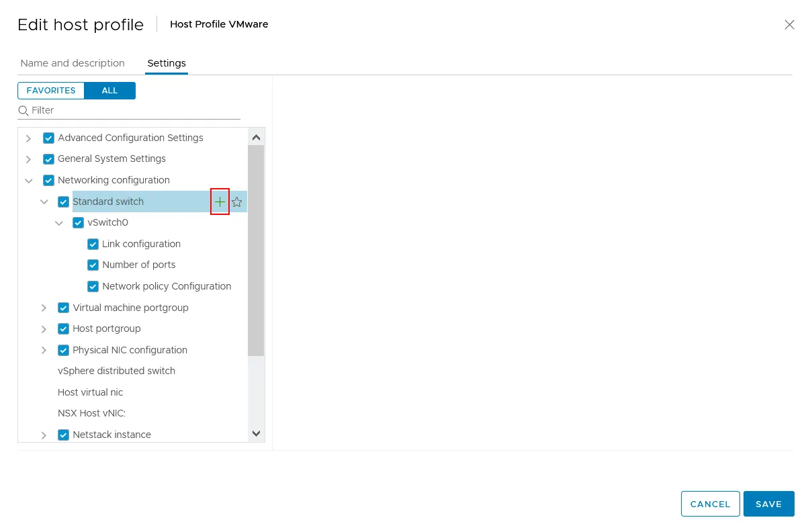Click the green plus icon on Standard switch
This screenshot has width=810, height=532.
point(220,202)
